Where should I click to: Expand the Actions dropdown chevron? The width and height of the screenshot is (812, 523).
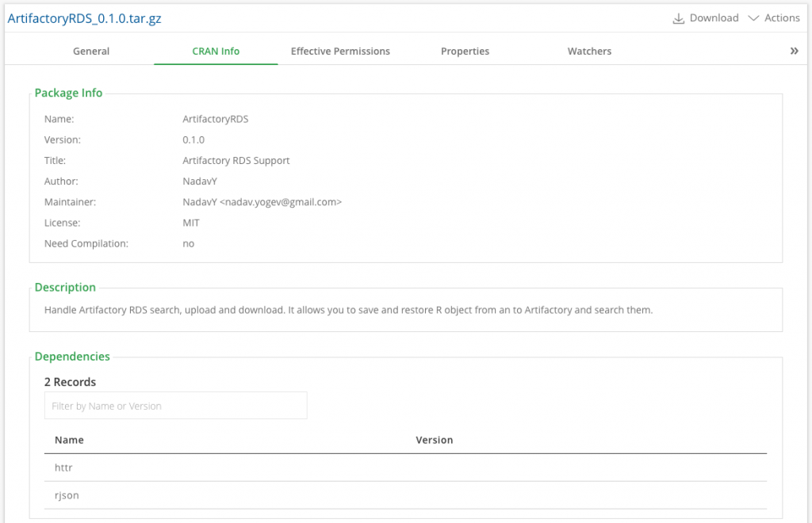point(753,18)
